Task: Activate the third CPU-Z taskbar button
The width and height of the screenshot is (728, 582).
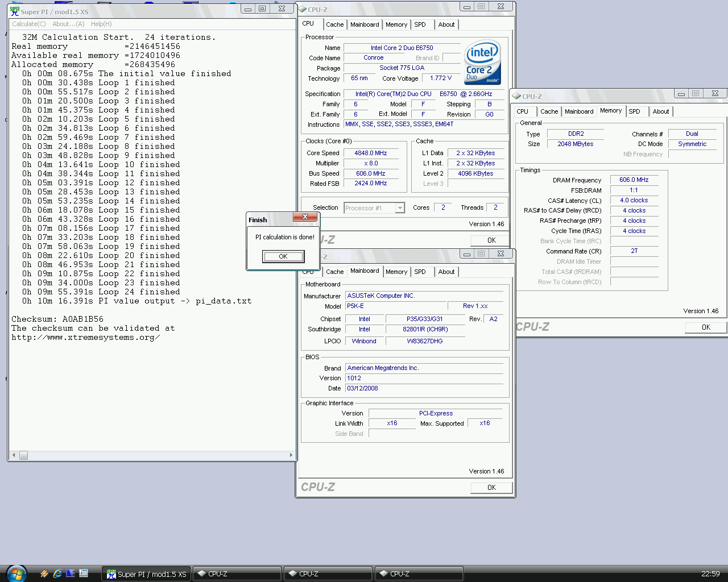Action: pos(419,574)
